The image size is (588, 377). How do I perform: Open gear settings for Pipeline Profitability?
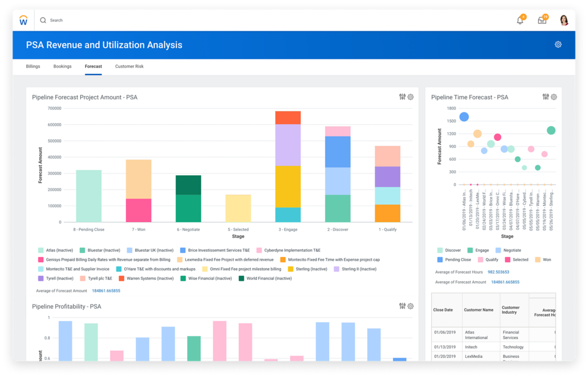[410, 306]
